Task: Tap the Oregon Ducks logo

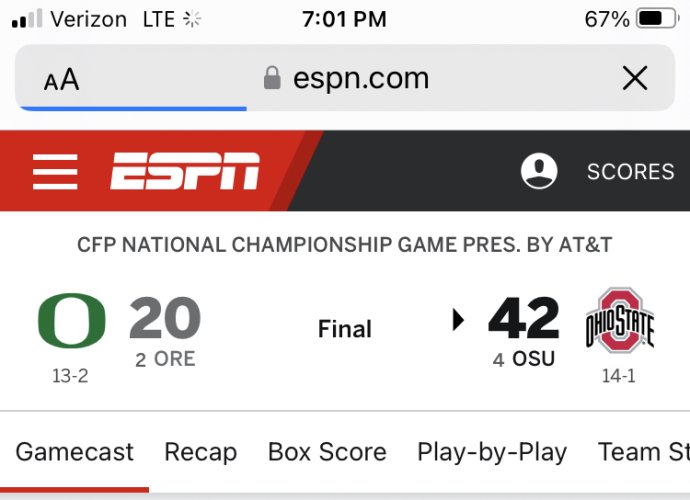Action: coord(71,322)
